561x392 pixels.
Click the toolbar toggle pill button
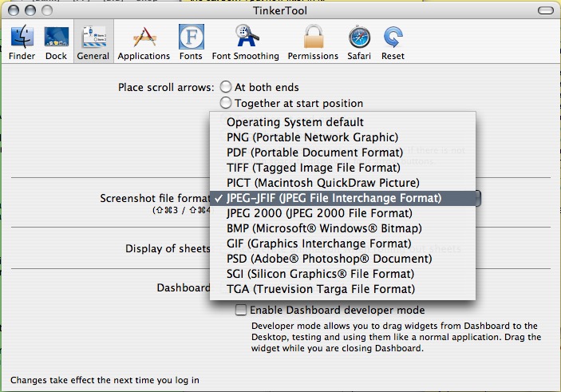pyautogui.click(x=546, y=10)
